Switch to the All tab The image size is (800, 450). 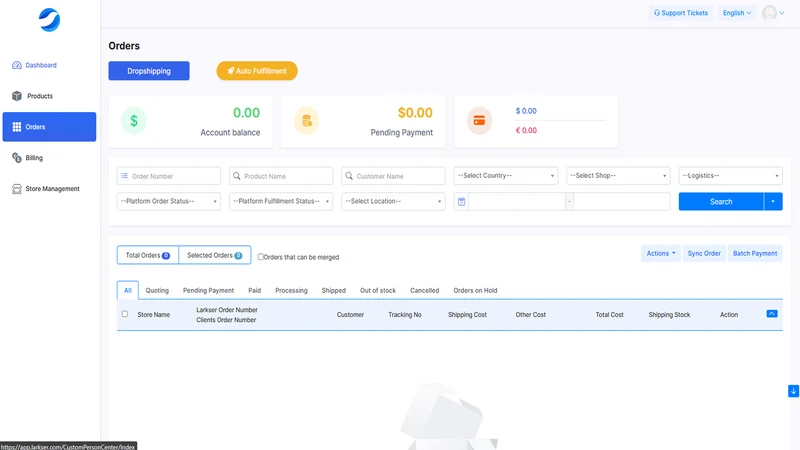(x=128, y=290)
